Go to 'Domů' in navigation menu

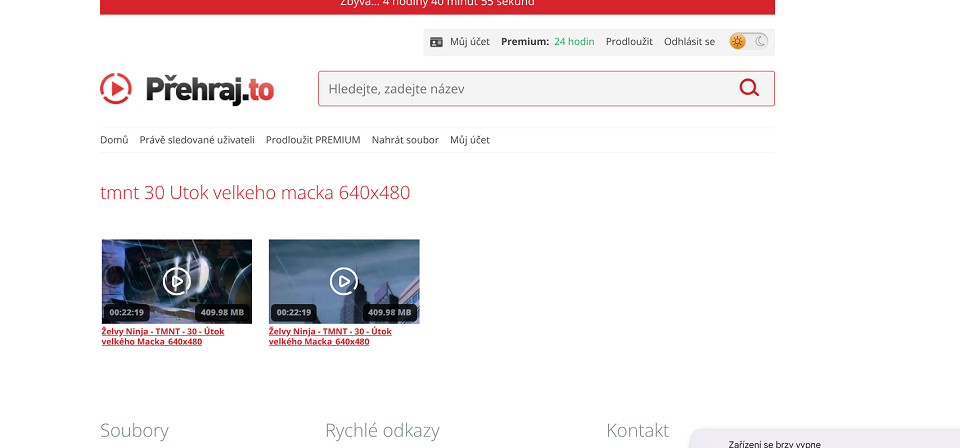click(114, 140)
